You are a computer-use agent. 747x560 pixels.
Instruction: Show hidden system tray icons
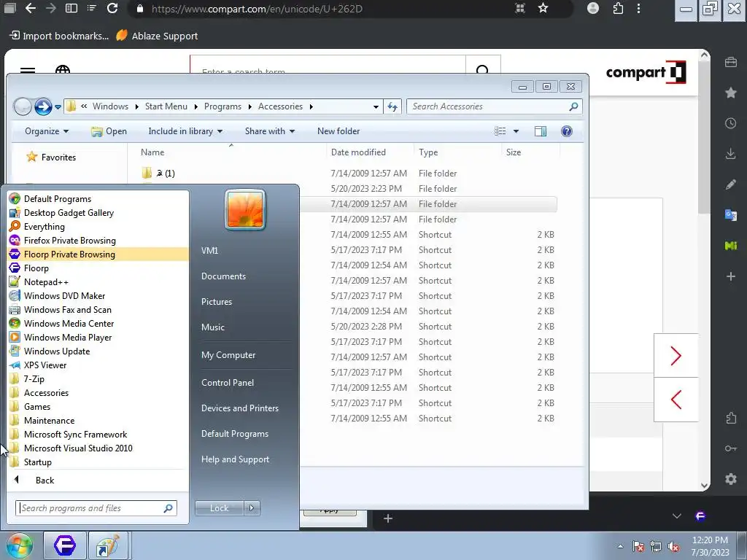(620, 547)
